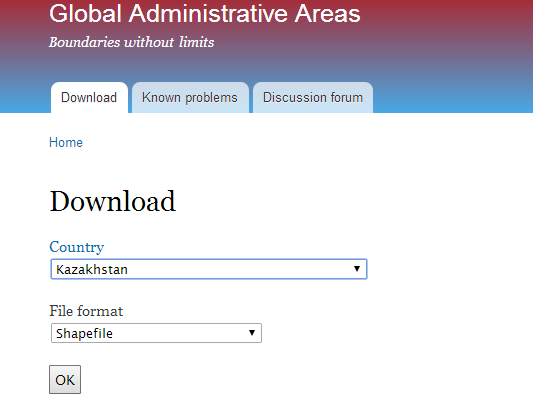Click the Kazakhstan text inside the Country field
Viewport: 533px width, 417px height.
click(x=92, y=270)
